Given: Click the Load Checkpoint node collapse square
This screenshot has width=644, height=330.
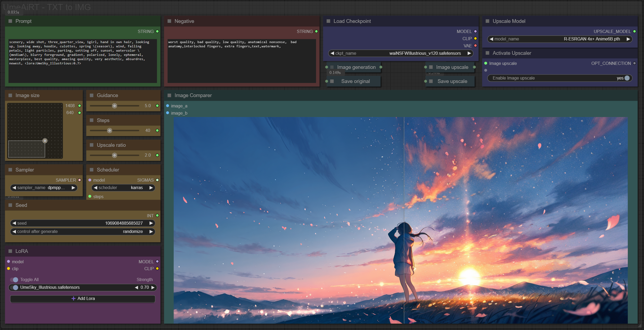Looking at the screenshot, I should click(329, 21).
